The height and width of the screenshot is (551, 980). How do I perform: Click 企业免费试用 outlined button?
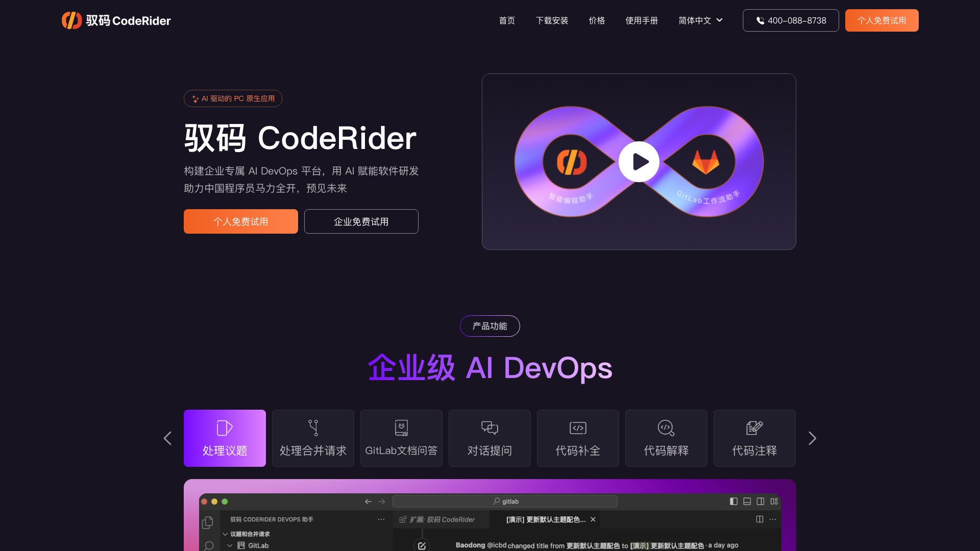(361, 221)
